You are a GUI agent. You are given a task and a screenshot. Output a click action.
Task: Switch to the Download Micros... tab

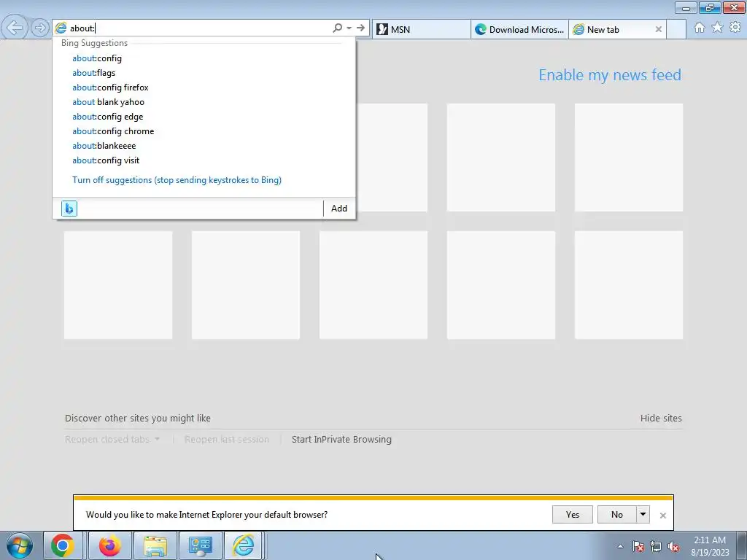coord(519,29)
